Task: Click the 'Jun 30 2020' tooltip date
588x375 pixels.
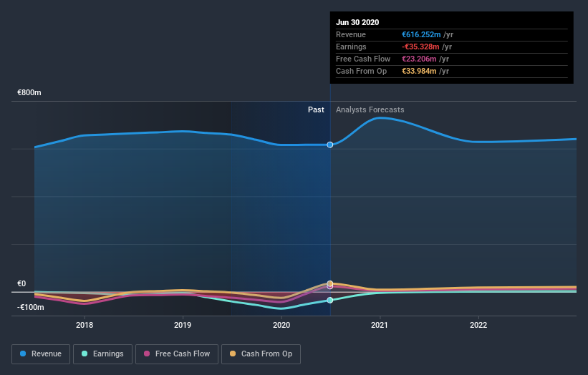Action: (357, 22)
